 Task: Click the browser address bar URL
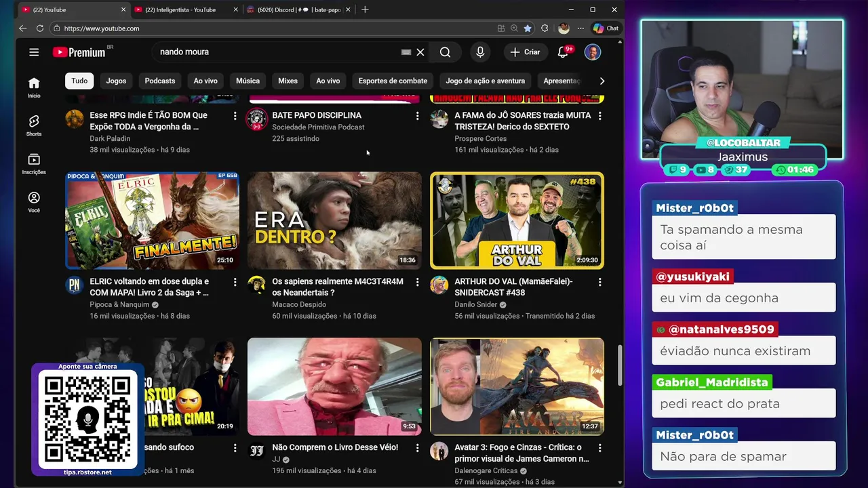(102, 28)
